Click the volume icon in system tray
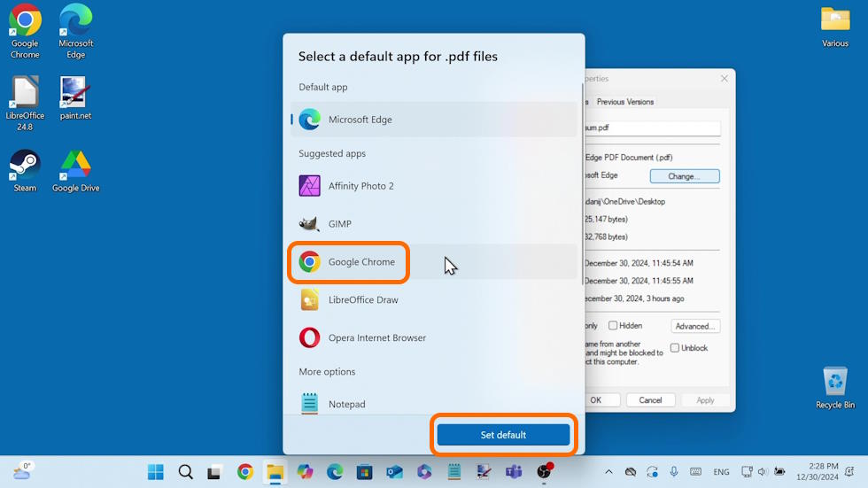 coord(763,472)
